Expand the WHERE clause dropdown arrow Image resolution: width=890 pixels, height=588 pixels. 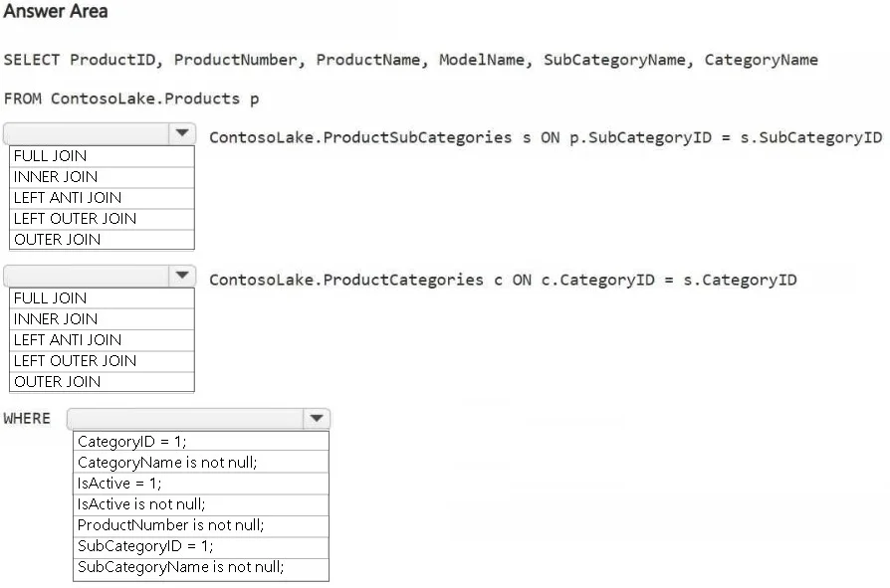click(317, 419)
